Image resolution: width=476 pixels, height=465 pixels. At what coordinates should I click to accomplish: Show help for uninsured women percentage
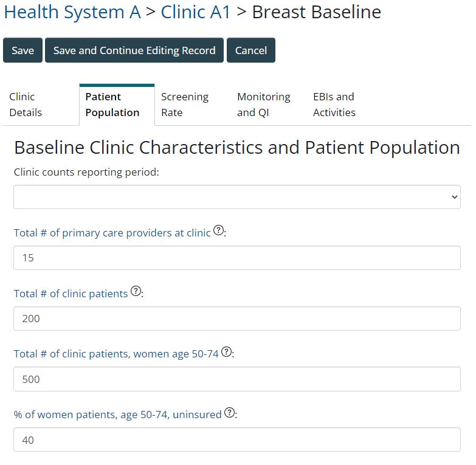tap(229, 413)
